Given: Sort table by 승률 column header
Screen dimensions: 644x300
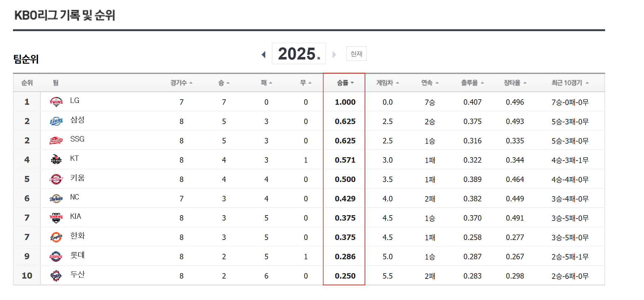Looking at the screenshot, I should pos(345,83).
